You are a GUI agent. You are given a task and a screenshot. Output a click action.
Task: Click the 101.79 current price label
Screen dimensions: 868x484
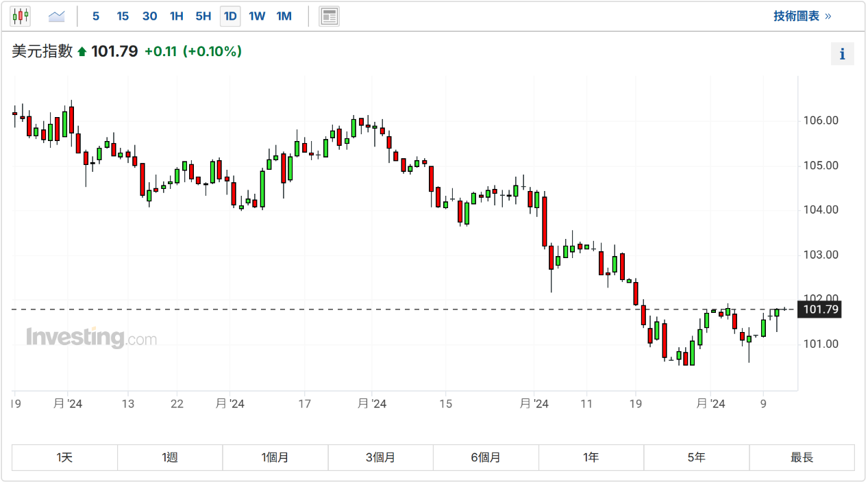(820, 309)
